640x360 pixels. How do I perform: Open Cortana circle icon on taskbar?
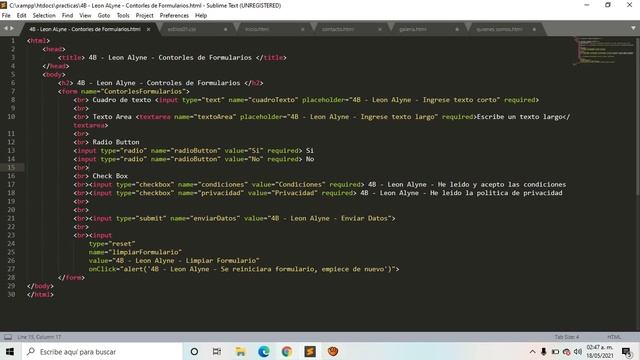(194, 351)
